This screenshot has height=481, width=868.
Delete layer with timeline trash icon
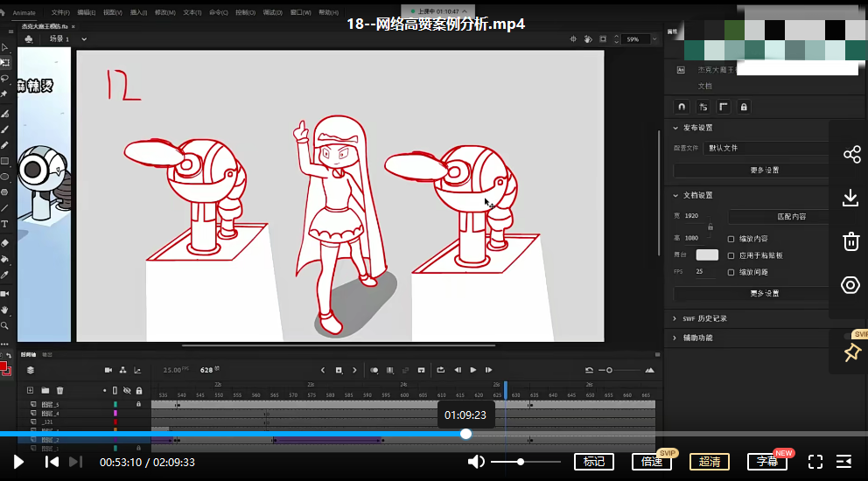59,390
